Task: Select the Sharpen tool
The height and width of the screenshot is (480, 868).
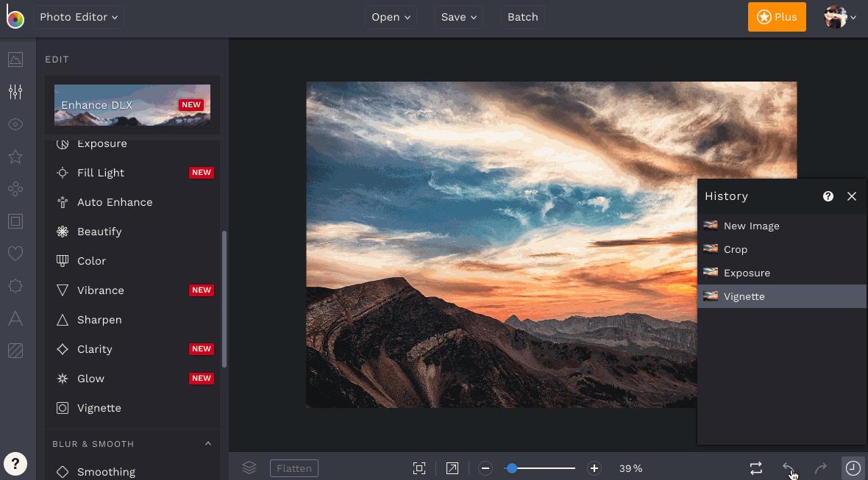Action: tap(132, 319)
